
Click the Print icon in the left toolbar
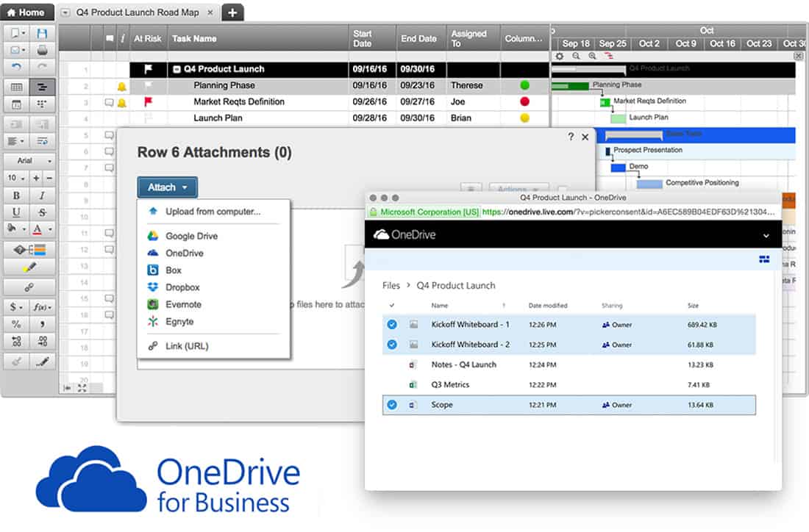[x=42, y=50]
